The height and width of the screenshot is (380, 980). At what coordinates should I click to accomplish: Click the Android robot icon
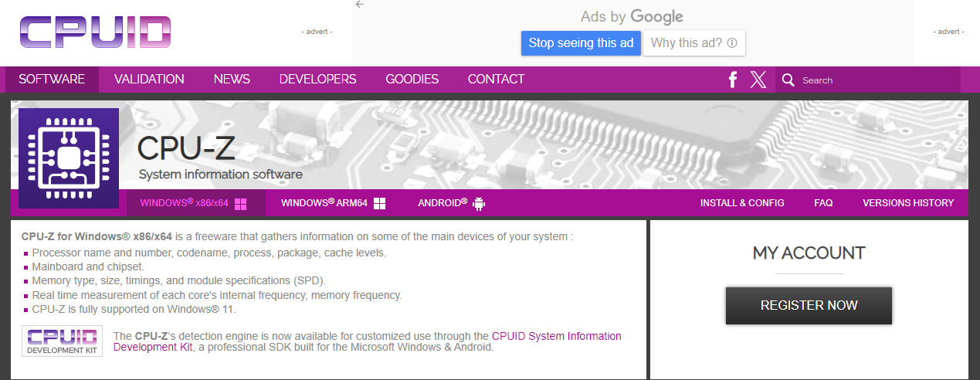(479, 204)
